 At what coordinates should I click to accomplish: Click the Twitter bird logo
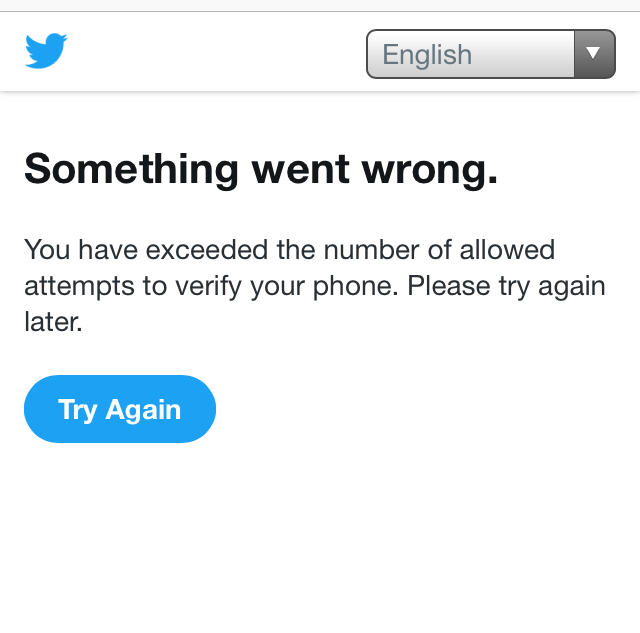click(x=46, y=51)
